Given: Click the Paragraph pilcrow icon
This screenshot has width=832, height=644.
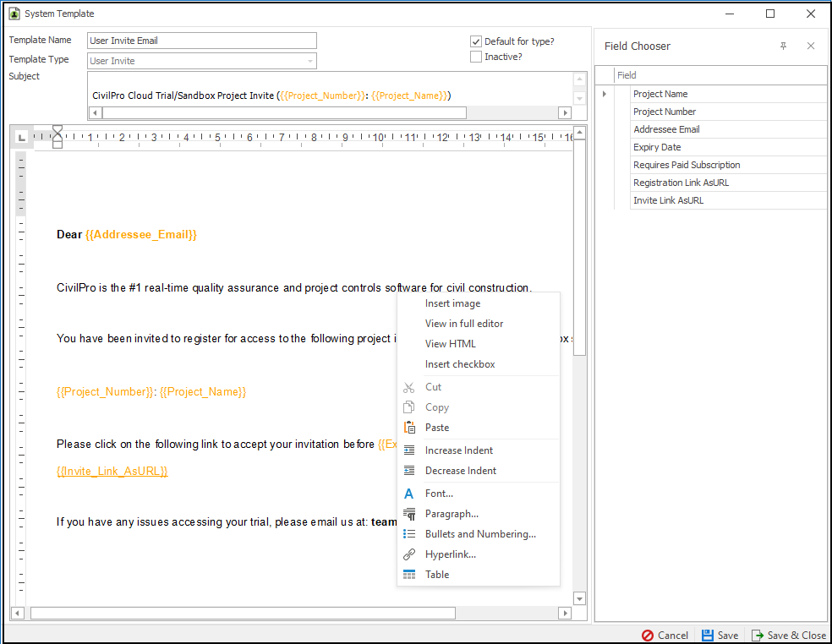Looking at the screenshot, I should (409, 514).
